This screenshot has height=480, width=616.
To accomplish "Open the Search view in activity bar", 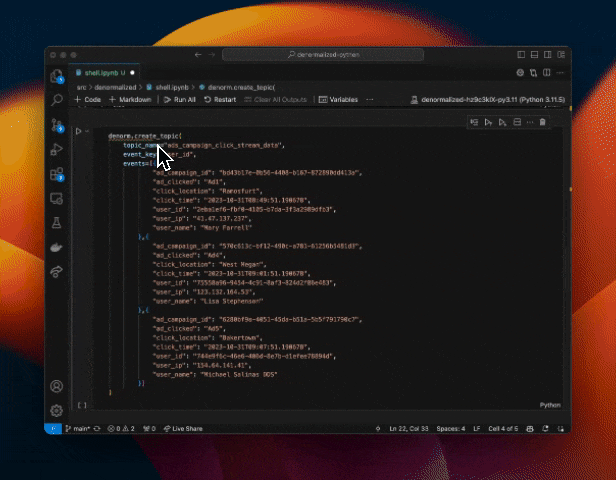I will tap(57, 100).
